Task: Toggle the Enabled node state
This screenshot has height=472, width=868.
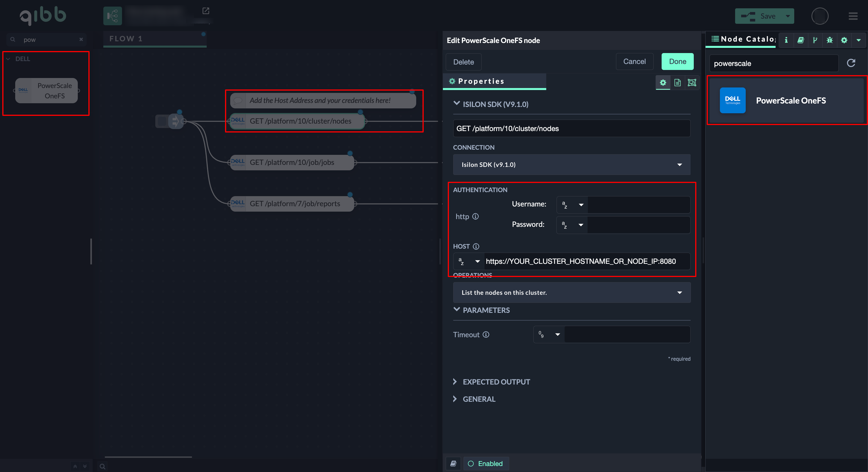Action: [486, 464]
